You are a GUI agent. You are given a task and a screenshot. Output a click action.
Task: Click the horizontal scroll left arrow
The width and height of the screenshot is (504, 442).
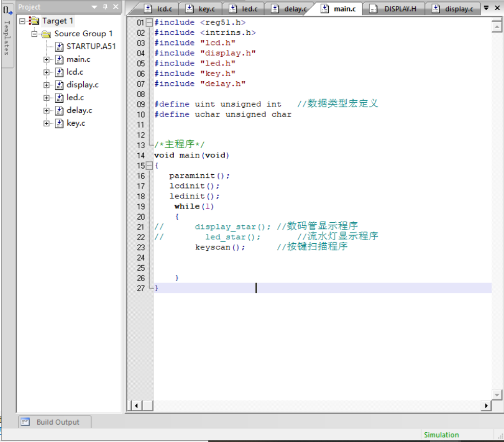(x=136, y=406)
